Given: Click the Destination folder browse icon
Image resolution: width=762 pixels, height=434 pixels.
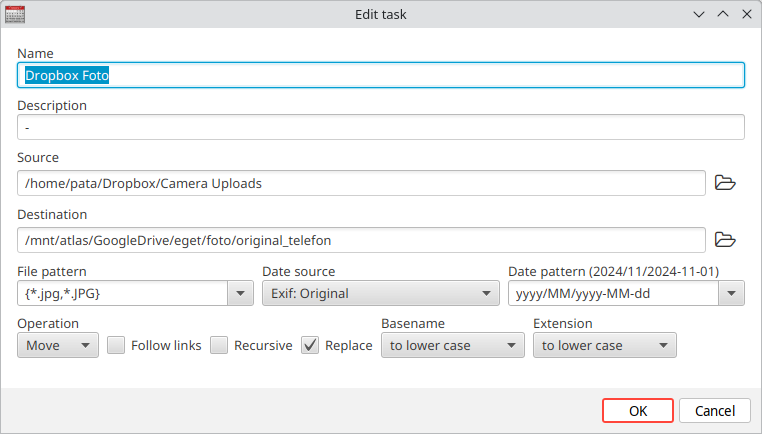Looking at the screenshot, I should [x=725, y=240].
